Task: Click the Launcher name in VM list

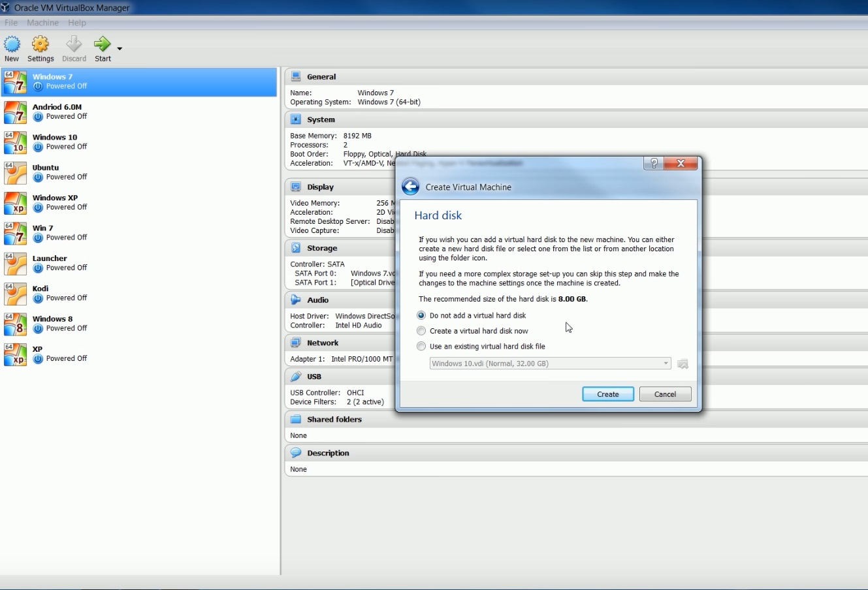Action: pos(50,258)
